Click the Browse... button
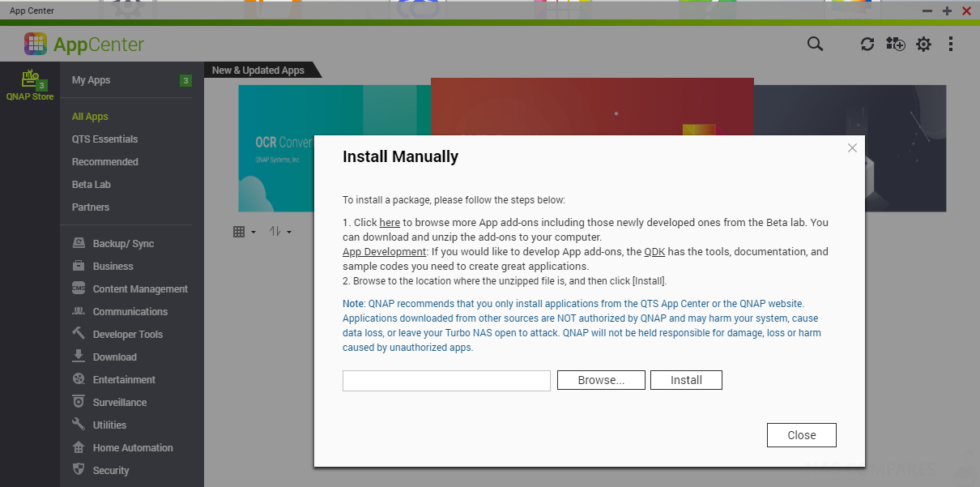Image resolution: width=980 pixels, height=487 pixels. coord(601,380)
